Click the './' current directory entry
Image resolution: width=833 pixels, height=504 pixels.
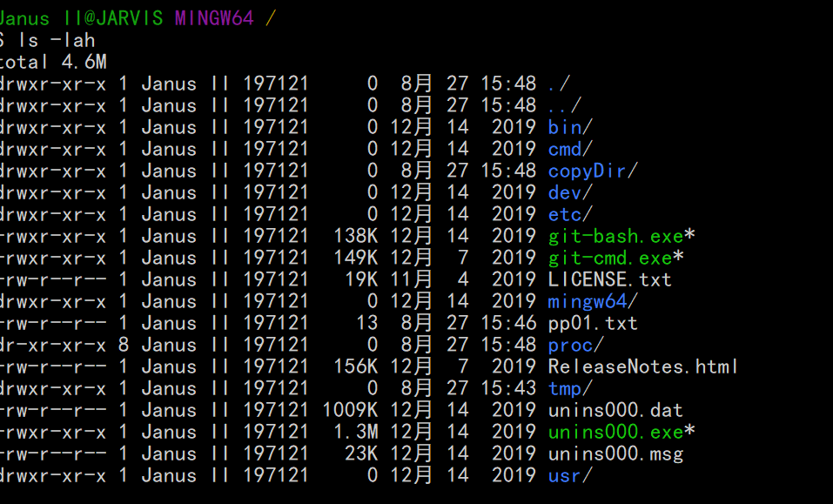click(x=559, y=84)
